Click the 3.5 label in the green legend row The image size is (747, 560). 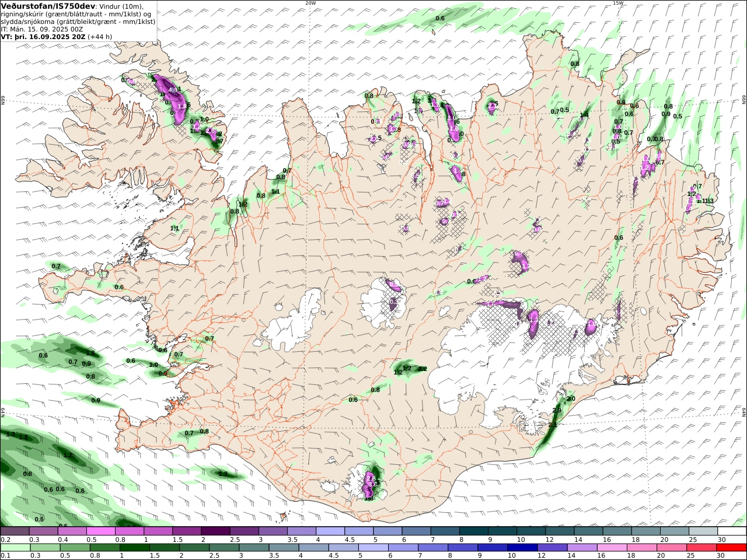click(x=274, y=556)
